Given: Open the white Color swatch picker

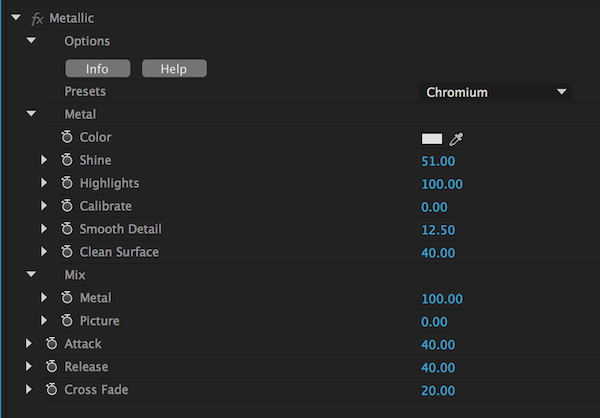Looking at the screenshot, I should (x=432, y=138).
